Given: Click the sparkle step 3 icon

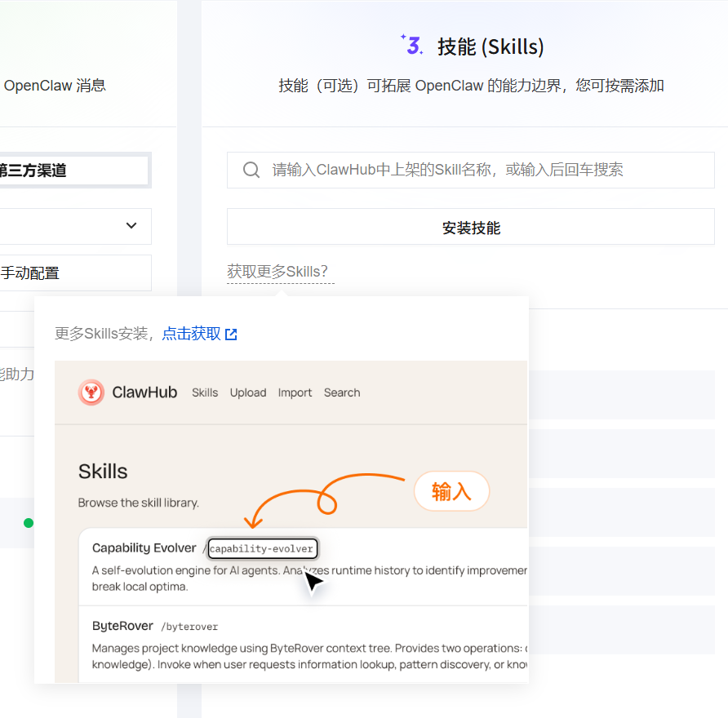Looking at the screenshot, I should click(x=412, y=45).
